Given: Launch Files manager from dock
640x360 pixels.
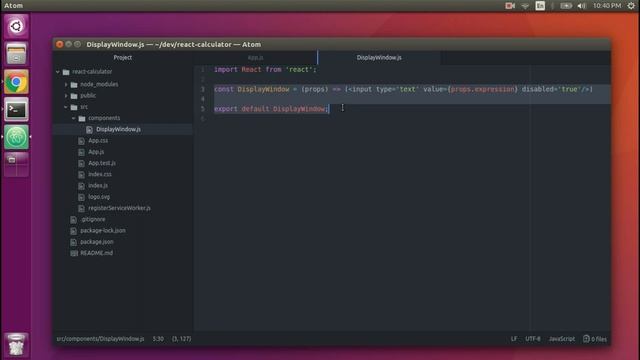Looking at the screenshot, I should (x=16, y=54).
